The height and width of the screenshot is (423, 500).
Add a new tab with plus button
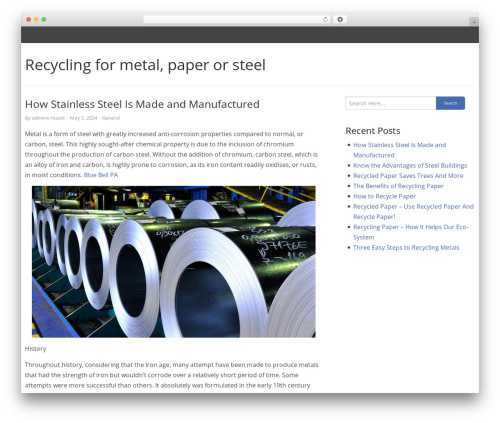(474, 22)
